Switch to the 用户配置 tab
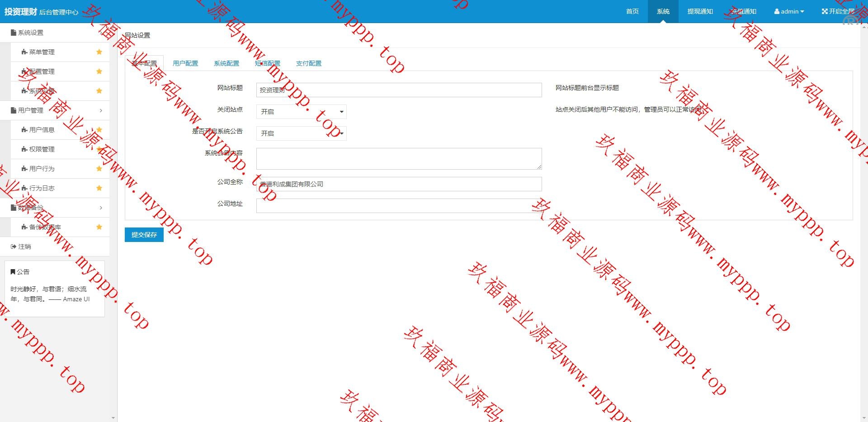Viewport: 868px width, 422px height. coord(185,63)
